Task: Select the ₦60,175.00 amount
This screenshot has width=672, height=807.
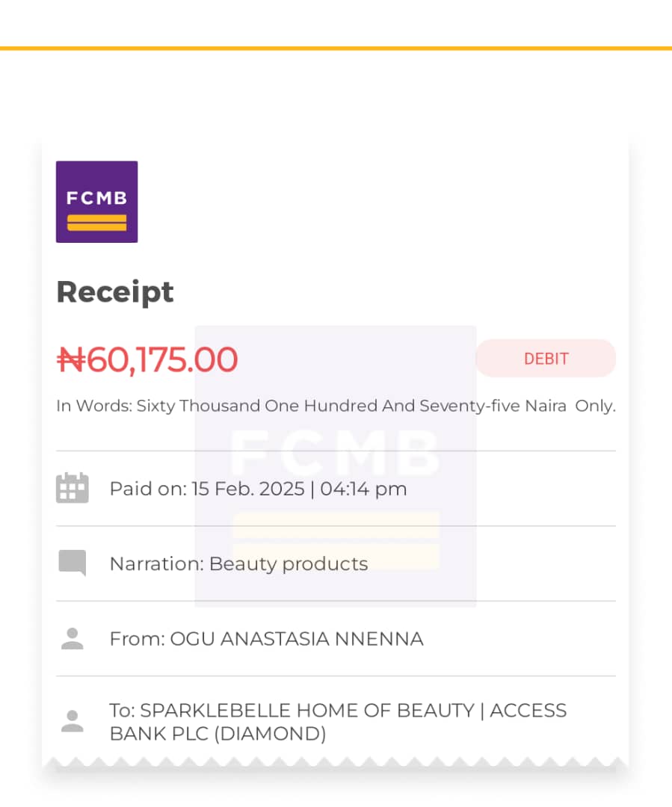Action: pos(147,360)
